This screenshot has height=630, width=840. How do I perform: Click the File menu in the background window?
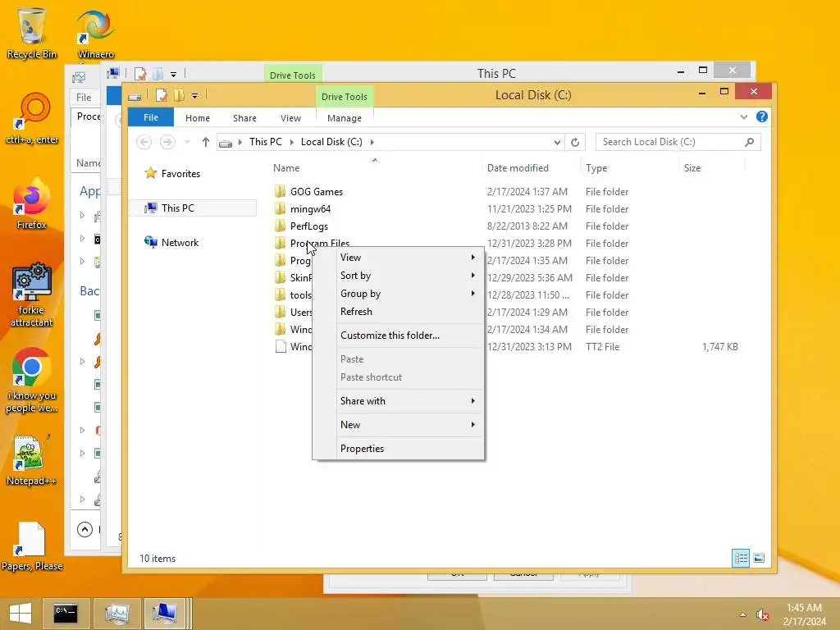[x=84, y=97]
